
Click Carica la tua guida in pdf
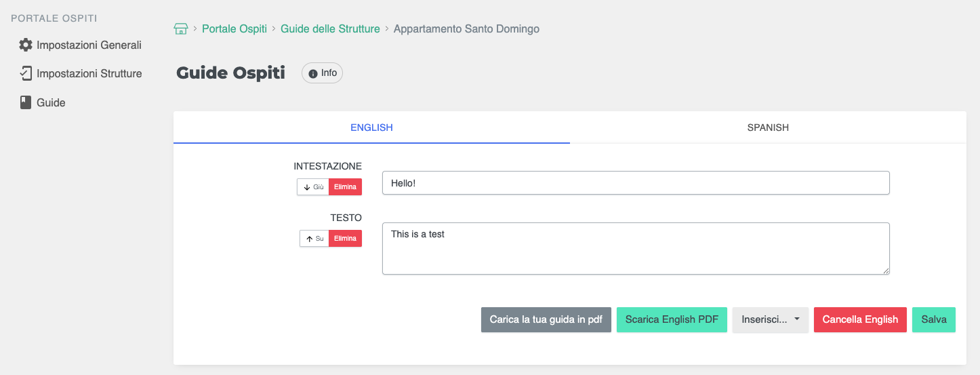[x=546, y=319]
